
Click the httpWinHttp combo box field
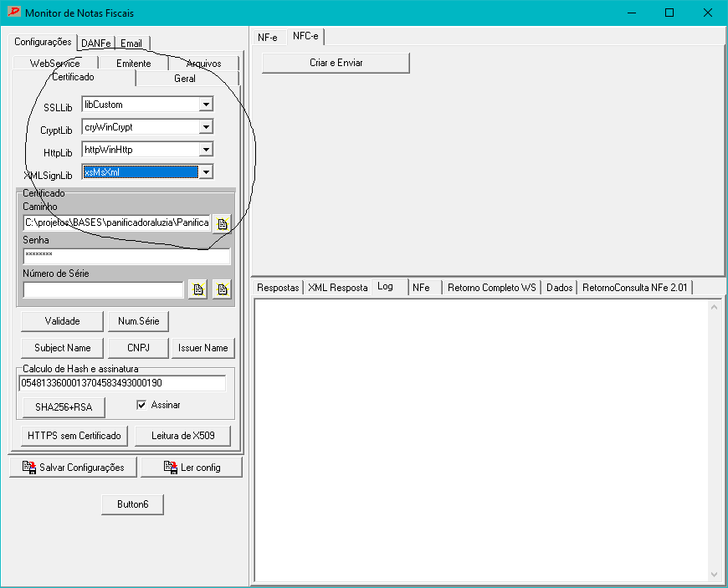(x=147, y=150)
